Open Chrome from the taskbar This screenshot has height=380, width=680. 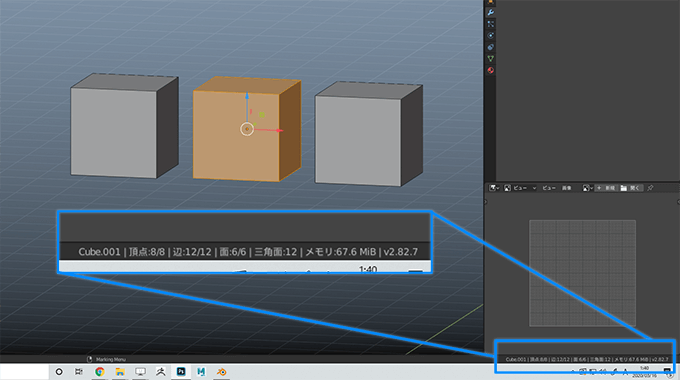click(x=100, y=372)
